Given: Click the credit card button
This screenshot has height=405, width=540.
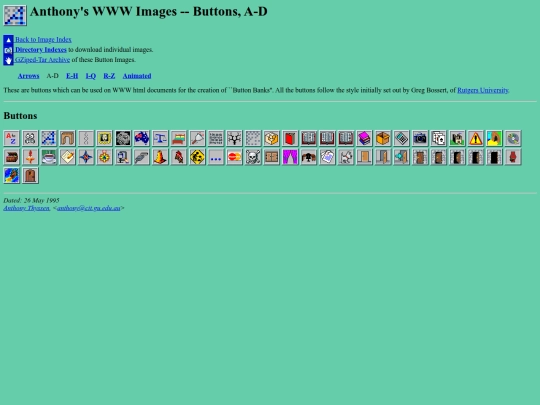Looking at the screenshot, I should [x=235, y=157].
